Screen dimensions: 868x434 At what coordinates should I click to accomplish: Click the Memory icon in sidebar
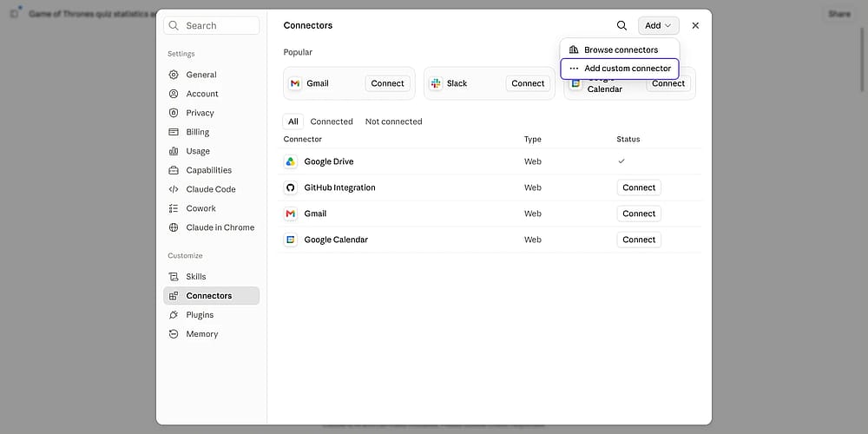[174, 334]
